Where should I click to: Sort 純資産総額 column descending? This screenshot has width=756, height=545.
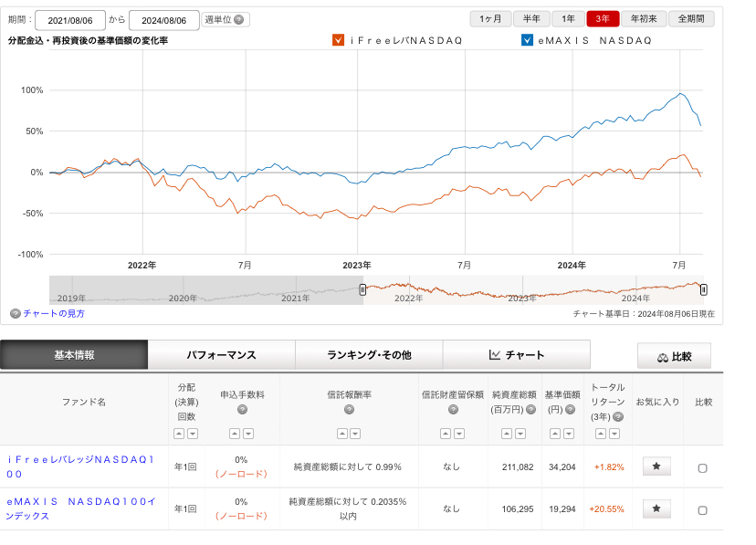(x=520, y=434)
